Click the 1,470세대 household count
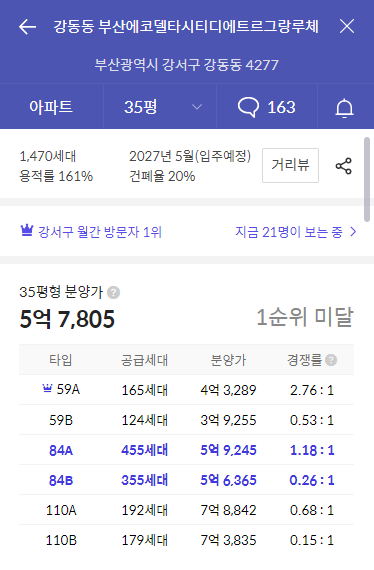Viewport: 374px width, 570px height. pos(48,156)
